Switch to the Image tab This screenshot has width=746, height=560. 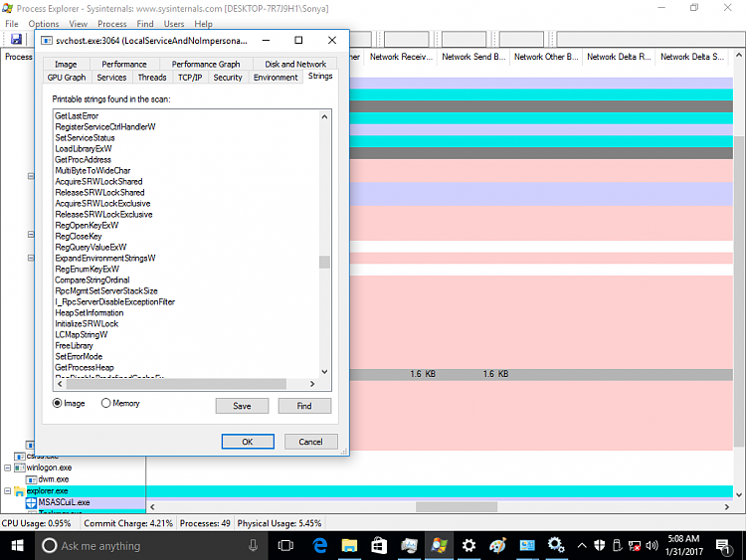point(66,65)
